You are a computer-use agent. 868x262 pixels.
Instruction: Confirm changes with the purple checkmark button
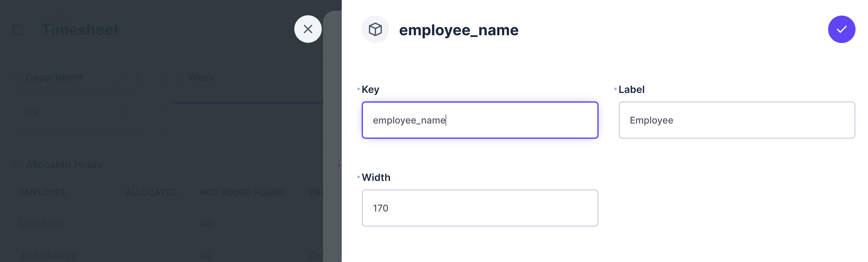pos(841,29)
